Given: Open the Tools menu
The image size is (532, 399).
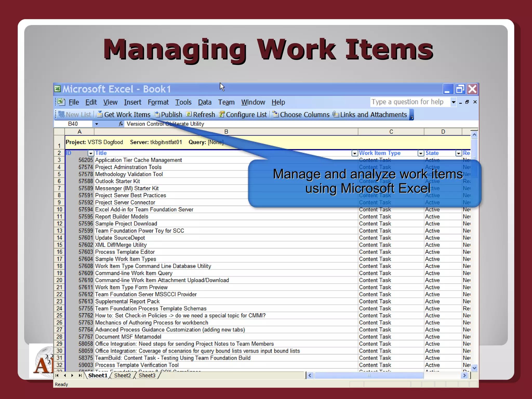Looking at the screenshot, I should tap(183, 102).
